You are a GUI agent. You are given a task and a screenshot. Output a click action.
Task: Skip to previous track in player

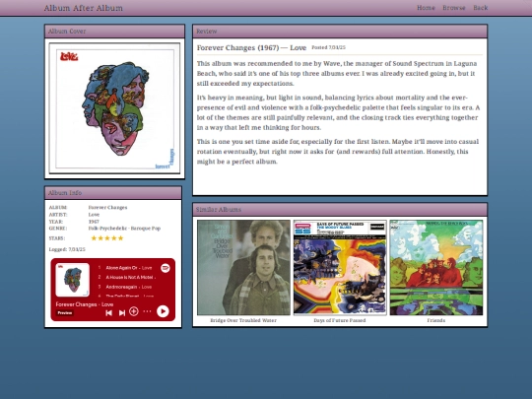pos(109,312)
